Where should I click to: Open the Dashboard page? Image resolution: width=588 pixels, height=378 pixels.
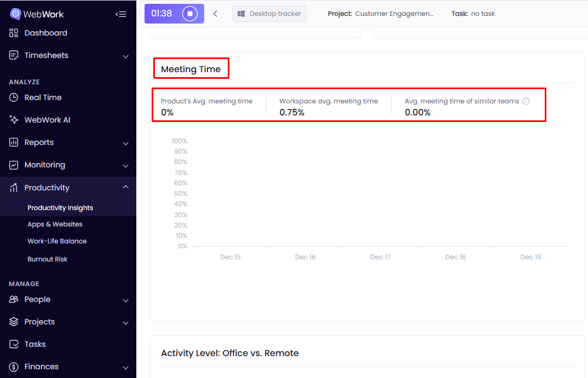[x=46, y=33]
